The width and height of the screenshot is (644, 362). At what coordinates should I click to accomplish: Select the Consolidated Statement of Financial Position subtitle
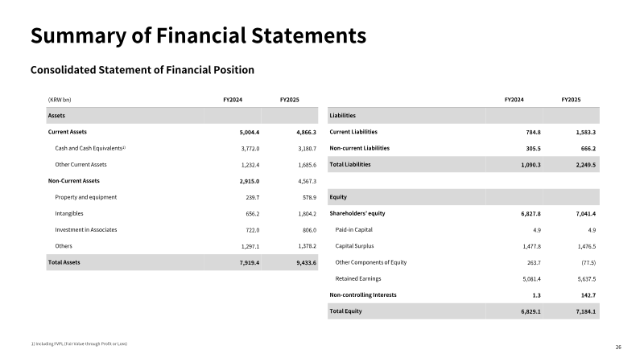pyautogui.click(x=142, y=70)
